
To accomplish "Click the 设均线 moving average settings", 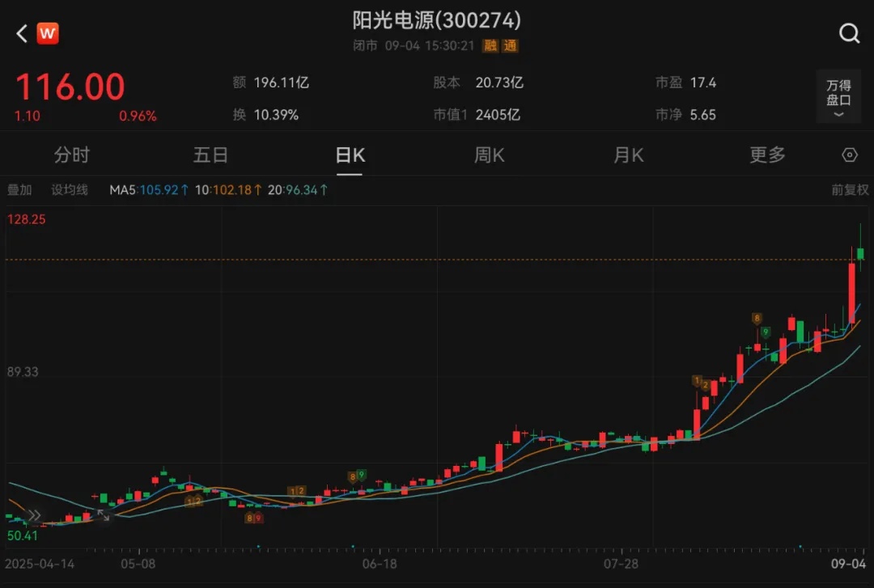I will pos(70,190).
